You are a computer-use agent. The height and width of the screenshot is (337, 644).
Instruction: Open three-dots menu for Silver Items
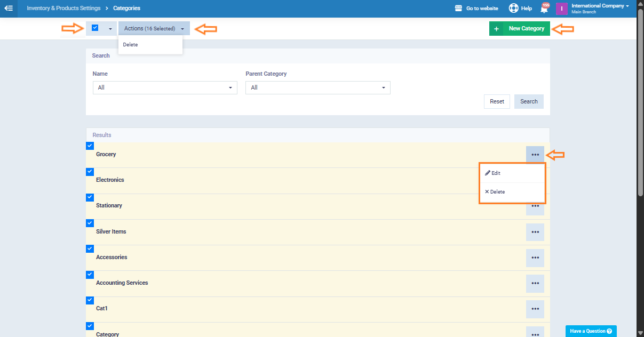[x=535, y=232]
